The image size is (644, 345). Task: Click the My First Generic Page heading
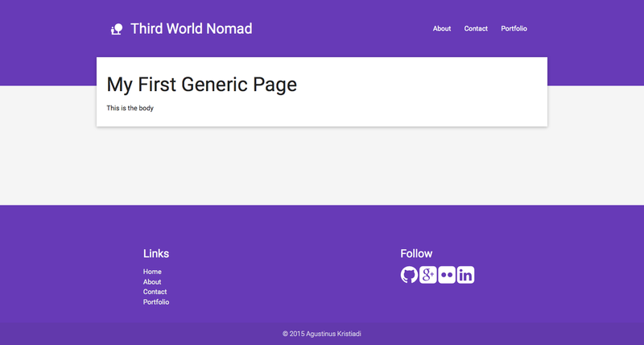(x=201, y=84)
